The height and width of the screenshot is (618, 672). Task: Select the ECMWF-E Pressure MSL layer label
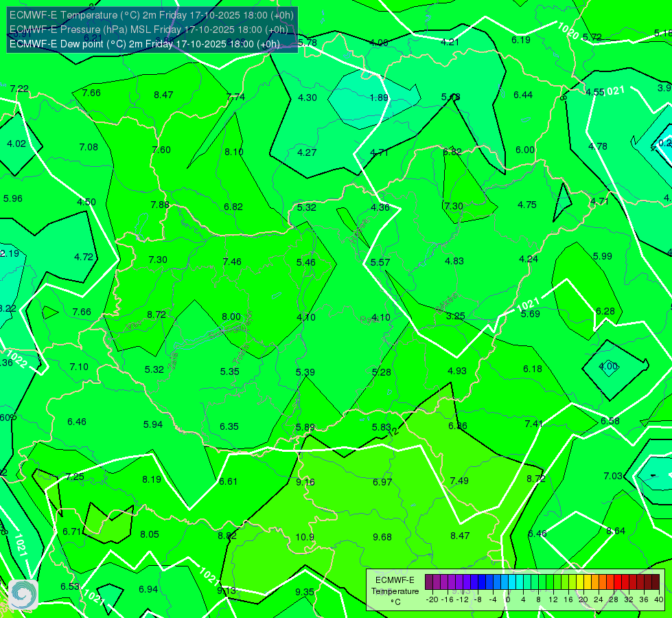pyautogui.click(x=149, y=30)
